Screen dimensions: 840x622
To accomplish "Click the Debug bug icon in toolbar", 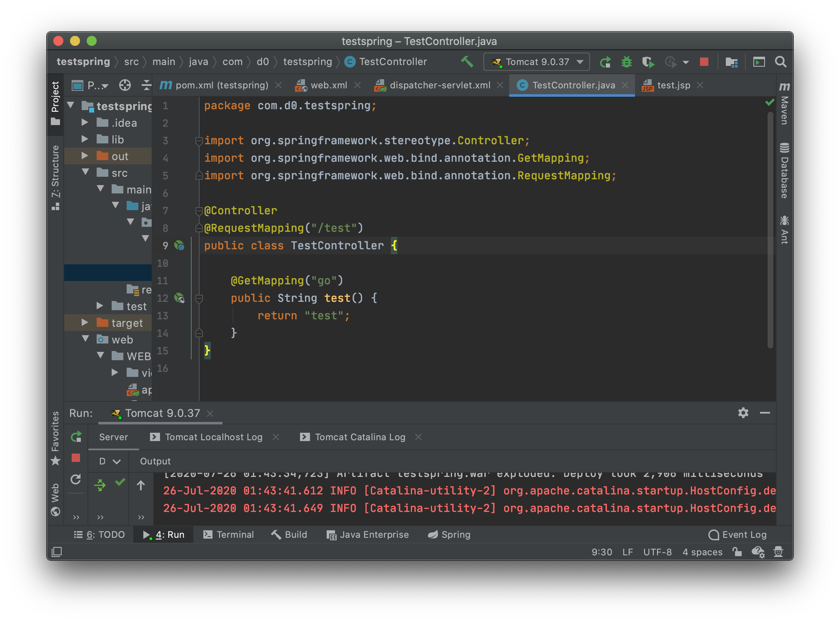I will coord(626,62).
